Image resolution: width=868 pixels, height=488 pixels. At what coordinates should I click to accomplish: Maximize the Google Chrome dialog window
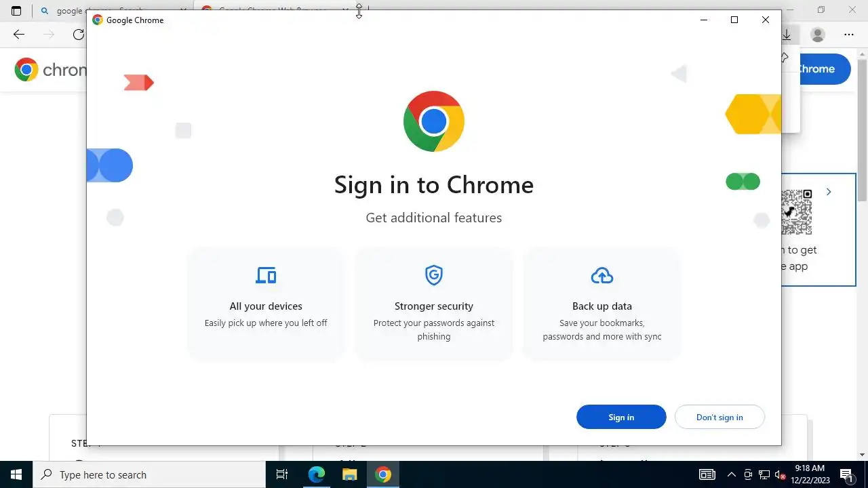point(734,20)
